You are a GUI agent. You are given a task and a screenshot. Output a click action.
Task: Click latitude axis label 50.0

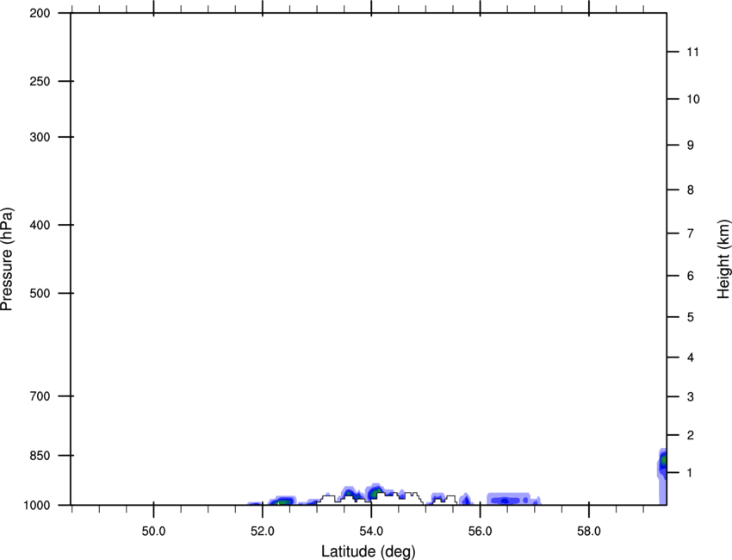coord(153,532)
